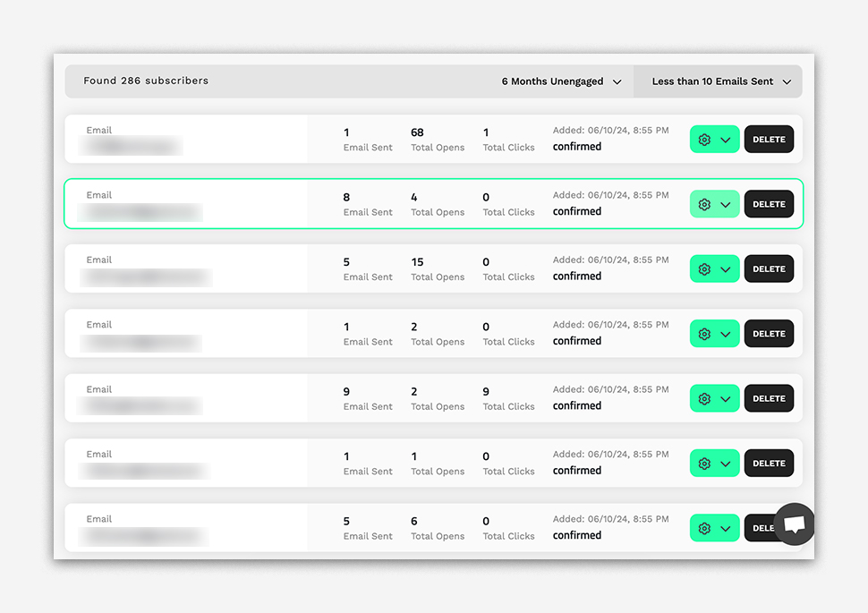The height and width of the screenshot is (613, 868).
Task: Open the chat support widget
Action: (x=794, y=524)
